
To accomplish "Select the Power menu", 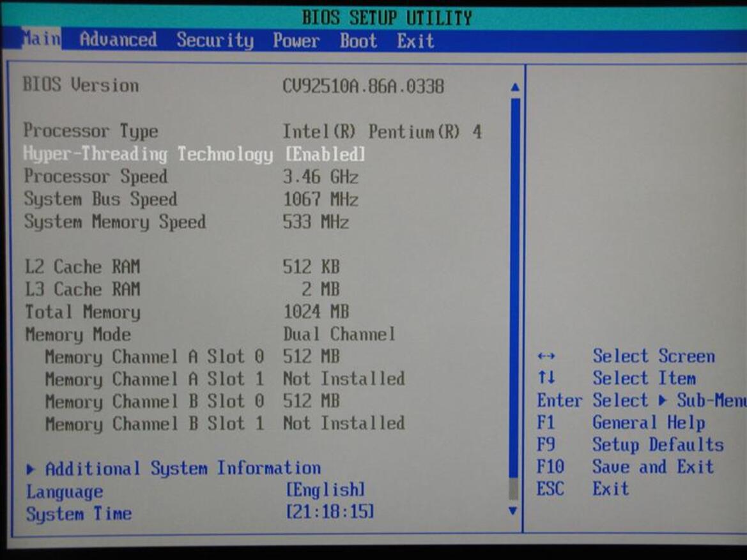I will (295, 40).
